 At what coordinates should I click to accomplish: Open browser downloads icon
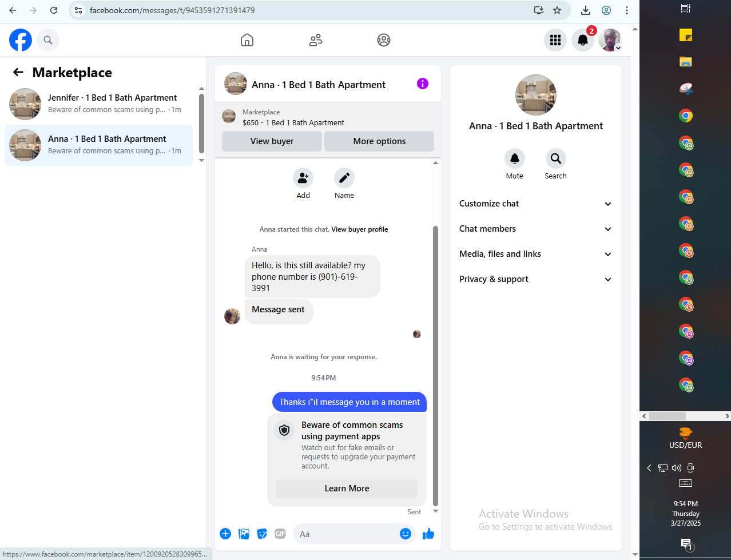(x=586, y=10)
